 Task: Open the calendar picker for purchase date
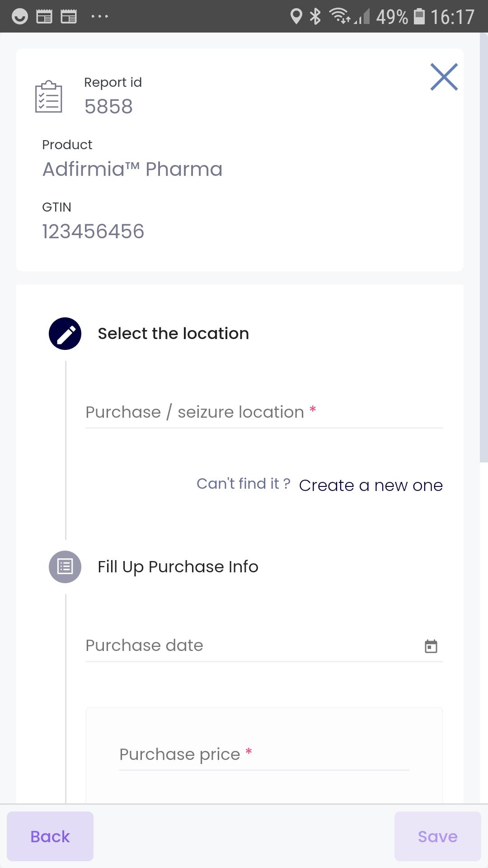tap(431, 646)
